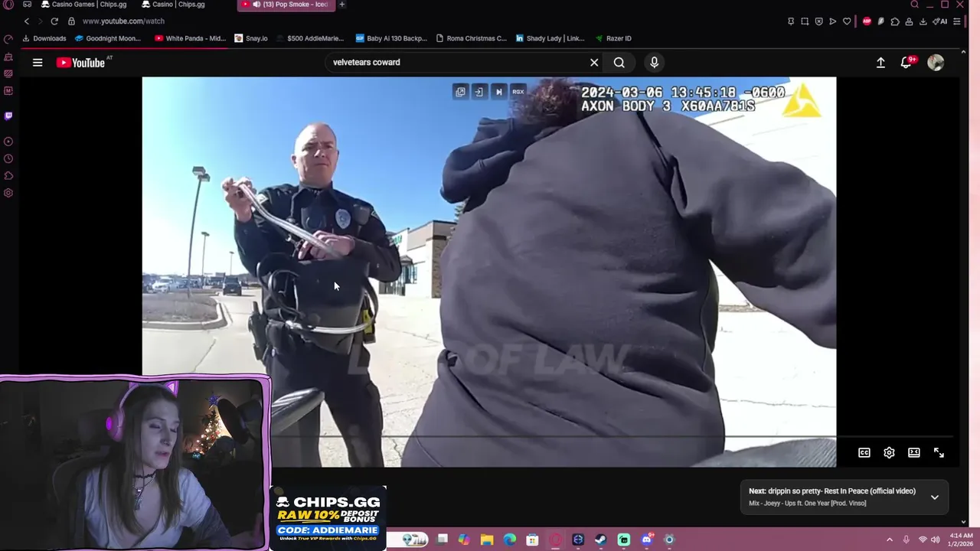Click the RGX overlay button on the video
This screenshot has width=980, height=551.
point(518,92)
